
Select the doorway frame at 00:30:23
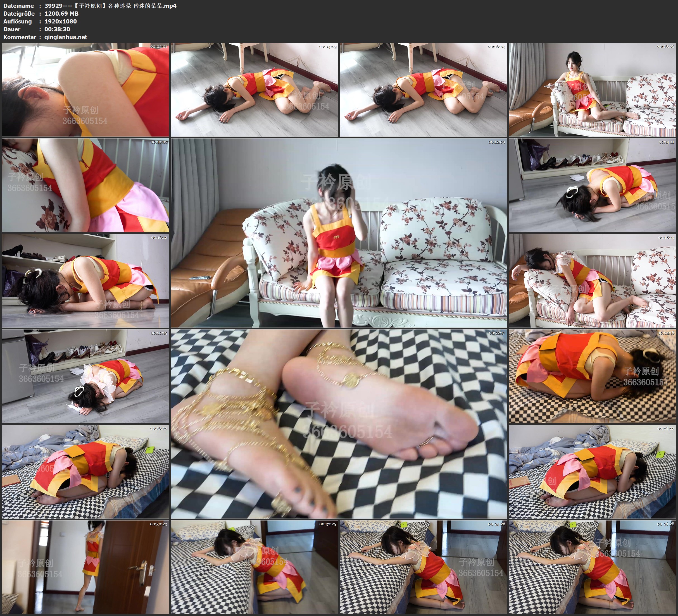85,567
